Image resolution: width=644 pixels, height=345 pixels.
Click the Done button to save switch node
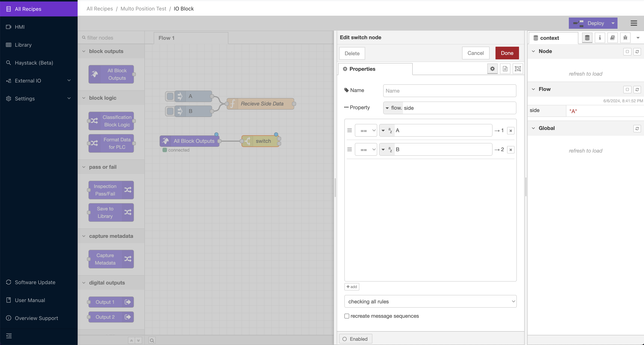(x=507, y=53)
